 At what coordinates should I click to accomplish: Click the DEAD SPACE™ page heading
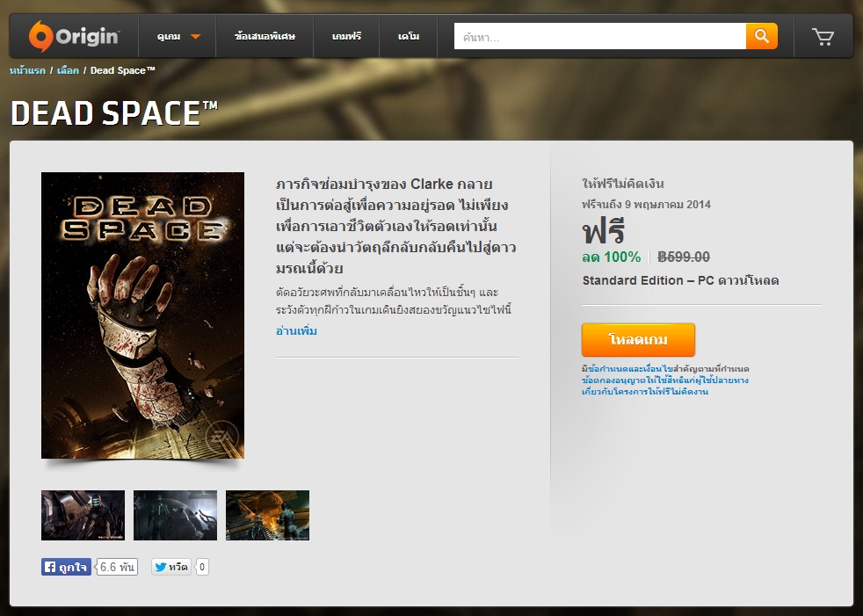(114, 113)
